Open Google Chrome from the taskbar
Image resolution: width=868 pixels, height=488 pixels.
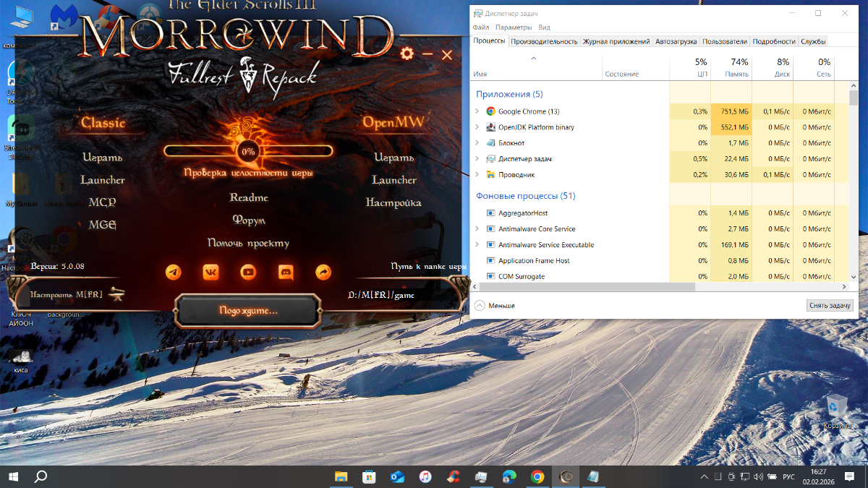click(x=537, y=476)
